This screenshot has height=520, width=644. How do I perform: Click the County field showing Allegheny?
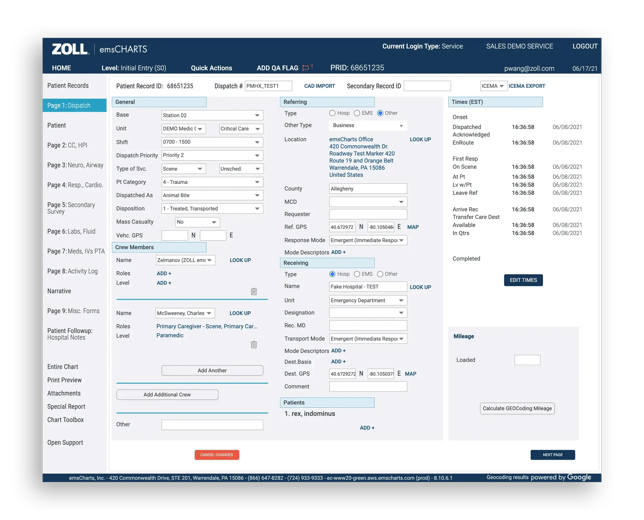pyautogui.click(x=368, y=189)
